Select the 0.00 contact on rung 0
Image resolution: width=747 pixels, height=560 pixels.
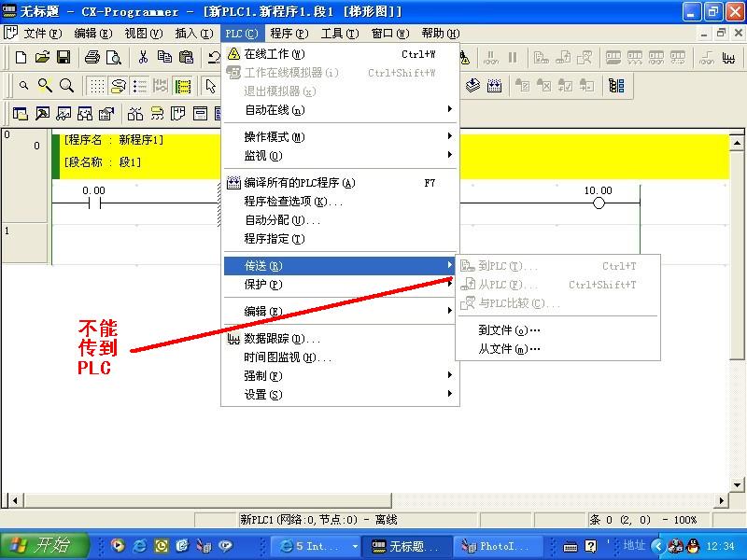click(94, 203)
